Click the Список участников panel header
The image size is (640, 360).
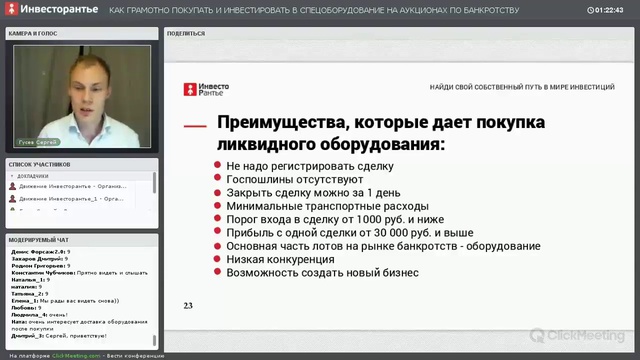click(82, 164)
